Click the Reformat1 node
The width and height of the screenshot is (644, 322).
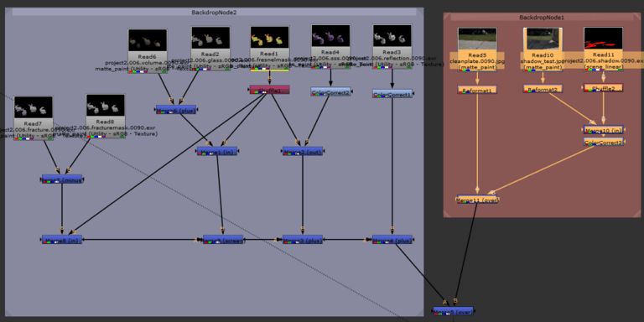477,90
